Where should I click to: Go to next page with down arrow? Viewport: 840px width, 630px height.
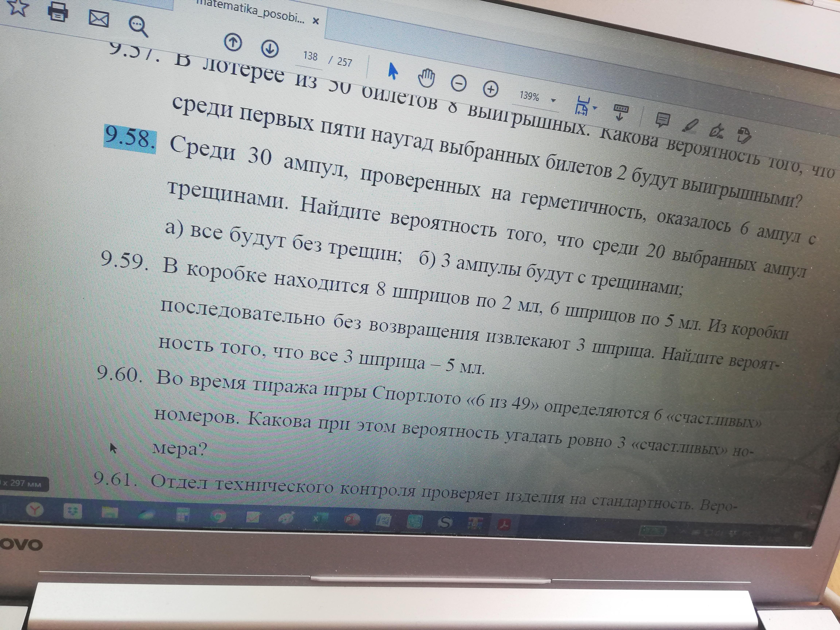tap(270, 49)
